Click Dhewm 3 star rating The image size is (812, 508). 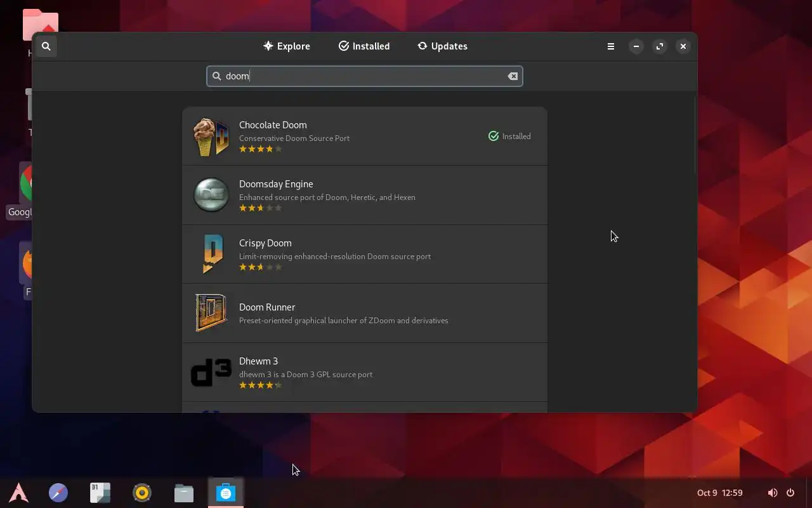[260, 385]
